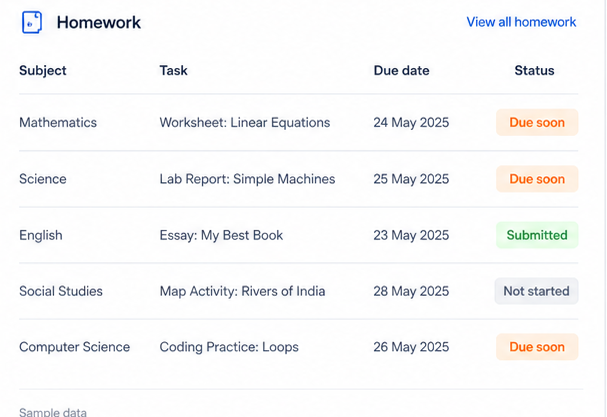The image size is (607, 417).
Task: Click Due soon badge for Computer Science
Action: (x=537, y=347)
